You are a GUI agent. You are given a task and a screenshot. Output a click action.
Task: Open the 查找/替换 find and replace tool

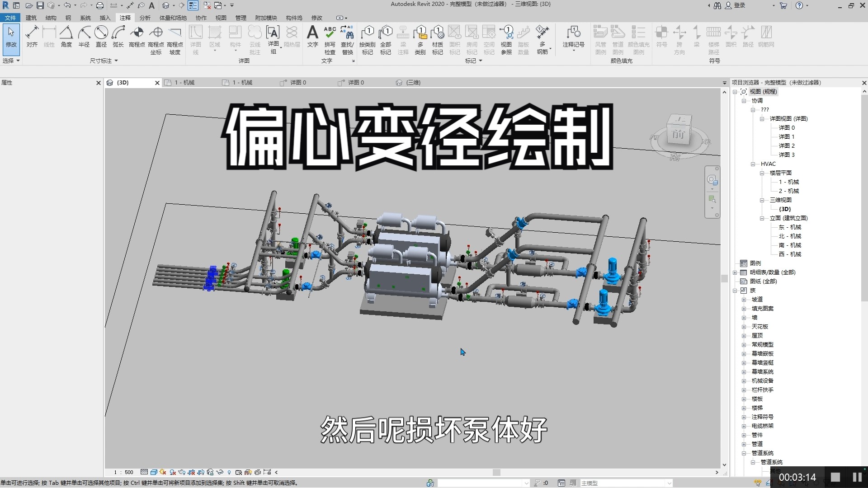(x=347, y=40)
